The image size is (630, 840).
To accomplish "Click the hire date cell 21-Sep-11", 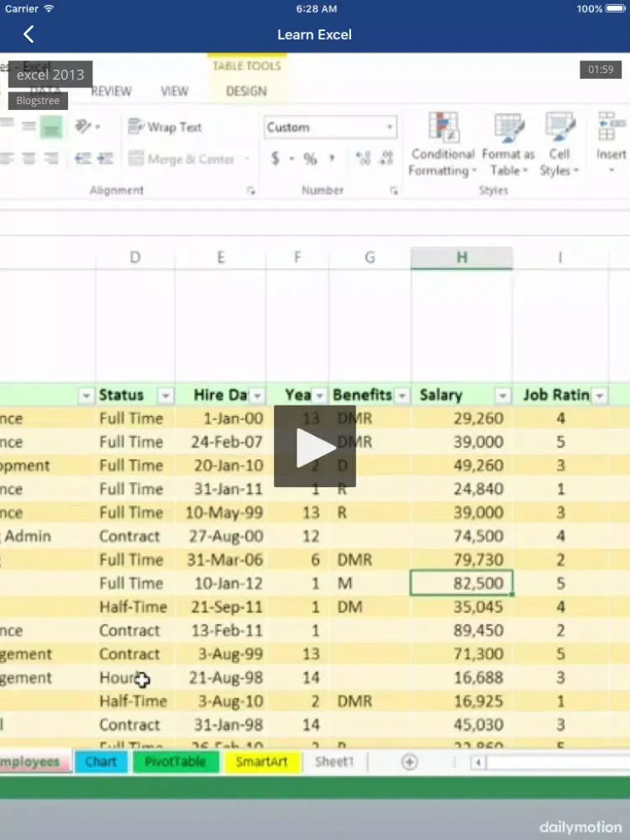I will click(220, 606).
